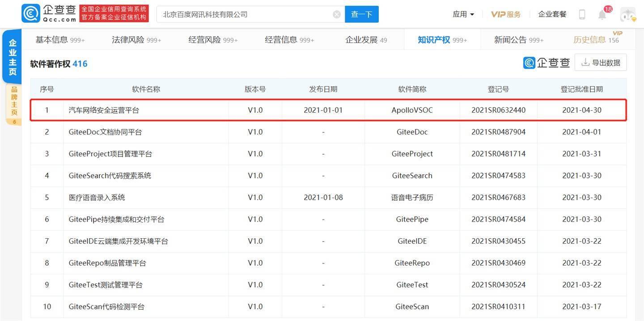Click ApolloVSOC software abbreviation cell
644x321 pixels.
point(412,110)
